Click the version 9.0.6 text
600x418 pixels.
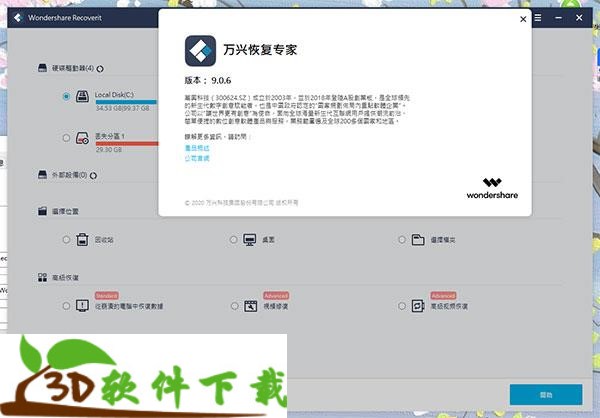pyautogui.click(x=208, y=80)
